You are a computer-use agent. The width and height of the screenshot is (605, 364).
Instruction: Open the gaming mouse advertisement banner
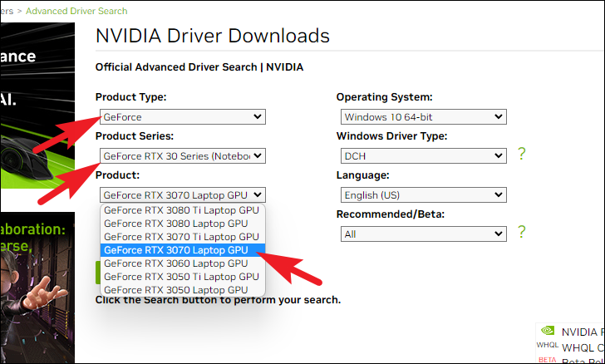[x=37, y=106]
